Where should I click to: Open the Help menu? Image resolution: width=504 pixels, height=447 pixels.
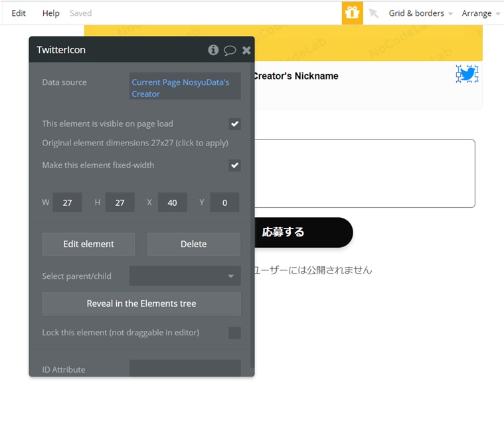pos(50,13)
